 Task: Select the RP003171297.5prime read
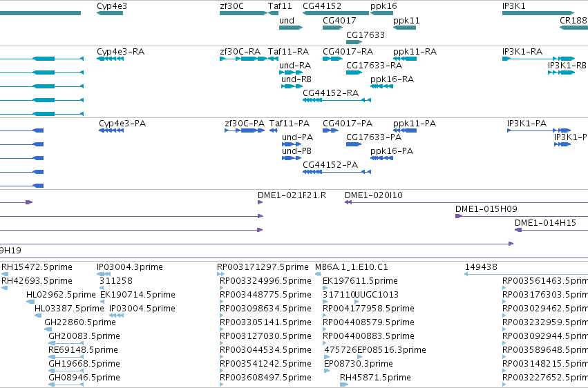[220, 274]
